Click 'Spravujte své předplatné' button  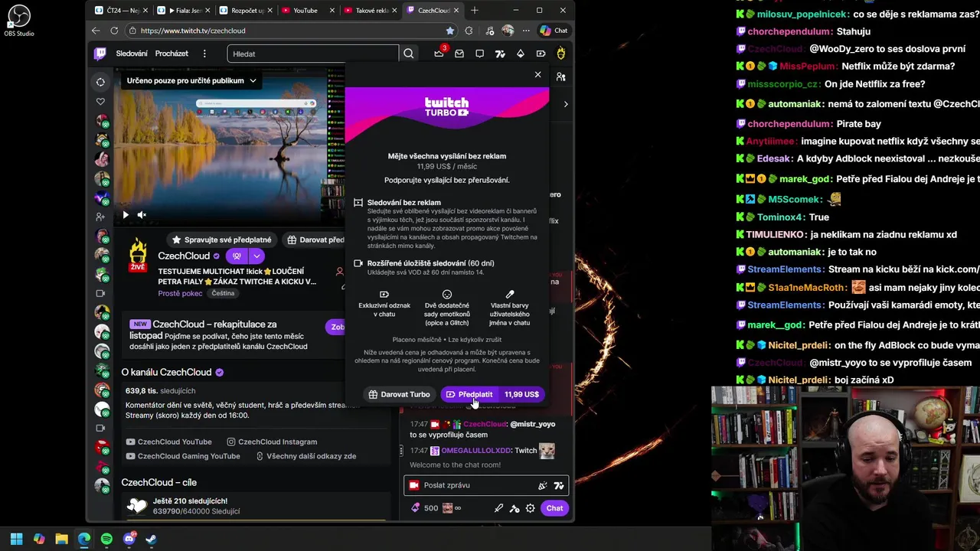[x=221, y=240]
